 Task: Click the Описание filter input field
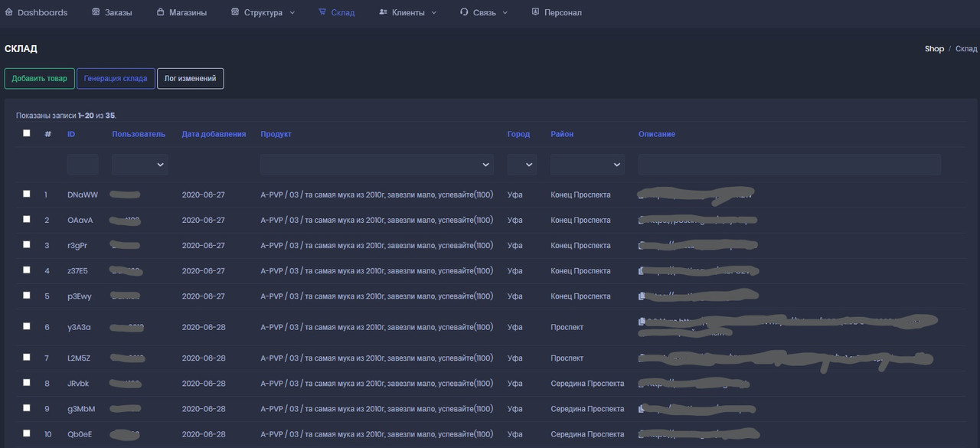(789, 165)
